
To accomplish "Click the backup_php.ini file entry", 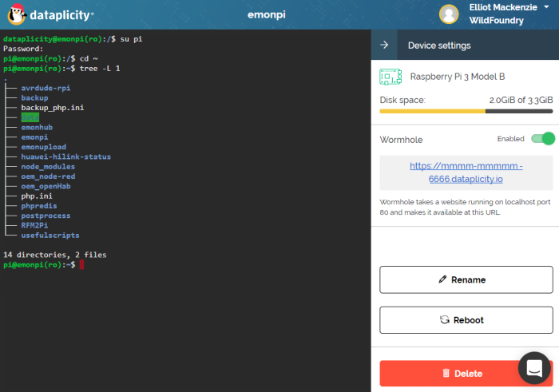I will point(53,108).
